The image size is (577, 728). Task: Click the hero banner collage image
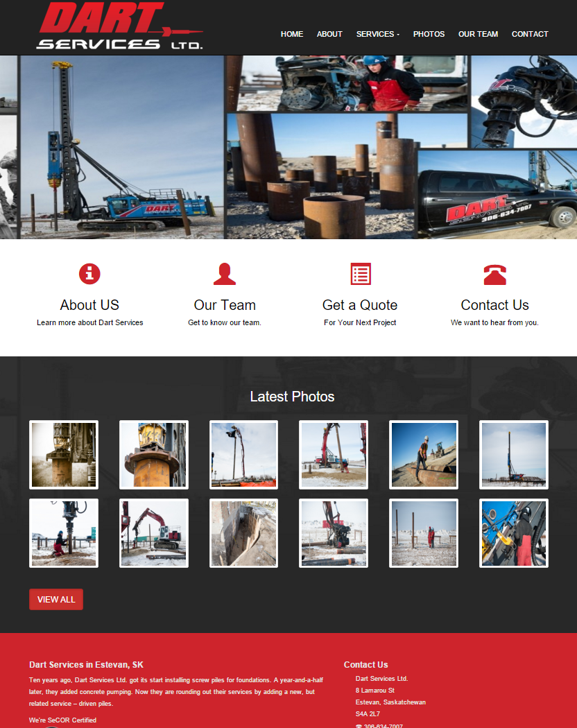288,147
